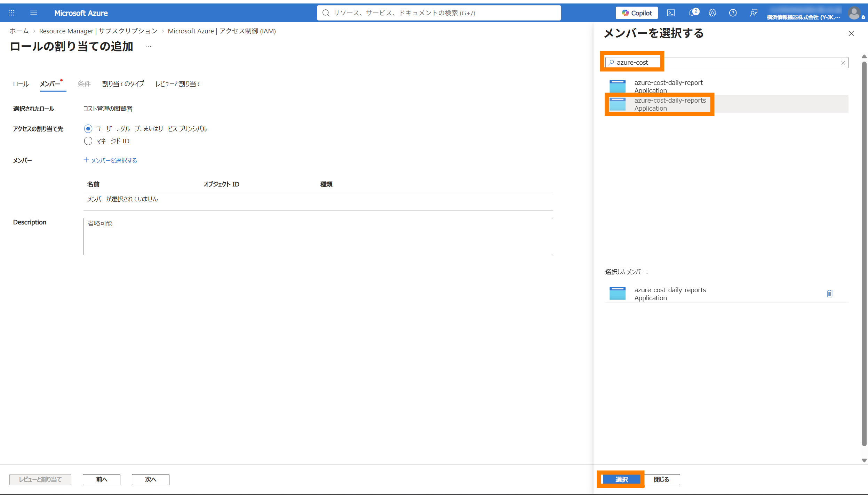Select the azure-cost-daily-report application result
Image resolution: width=868 pixels, height=495 pixels.
click(727, 86)
